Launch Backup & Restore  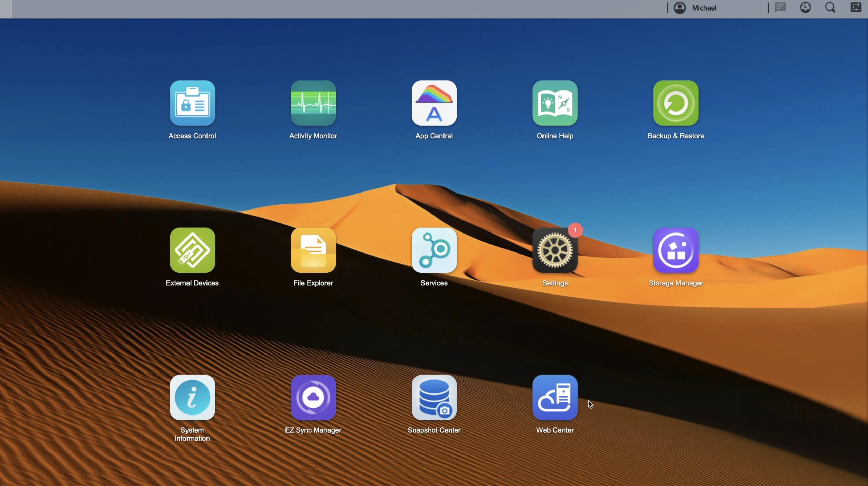[676, 103]
